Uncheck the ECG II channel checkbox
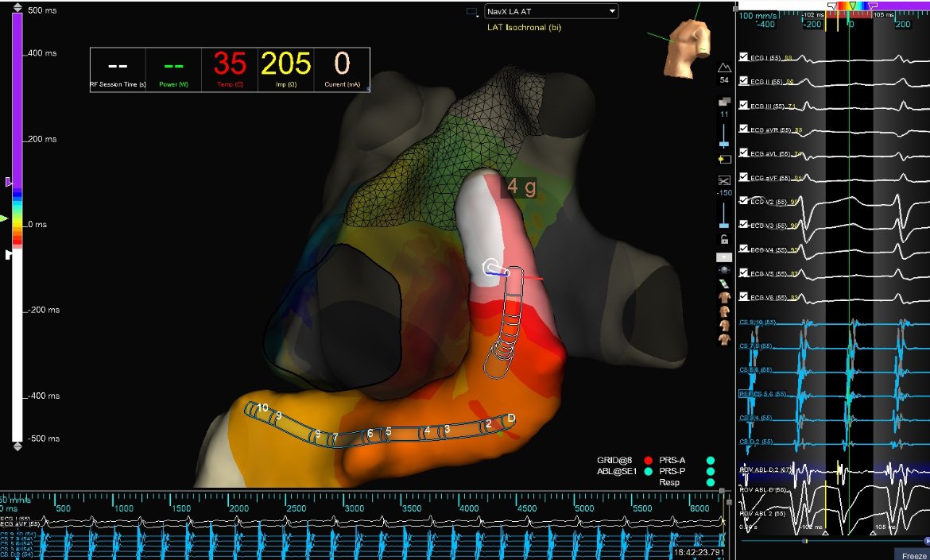The height and width of the screenshot is (560, 930). pyautogui.click(x=743, y=80)
